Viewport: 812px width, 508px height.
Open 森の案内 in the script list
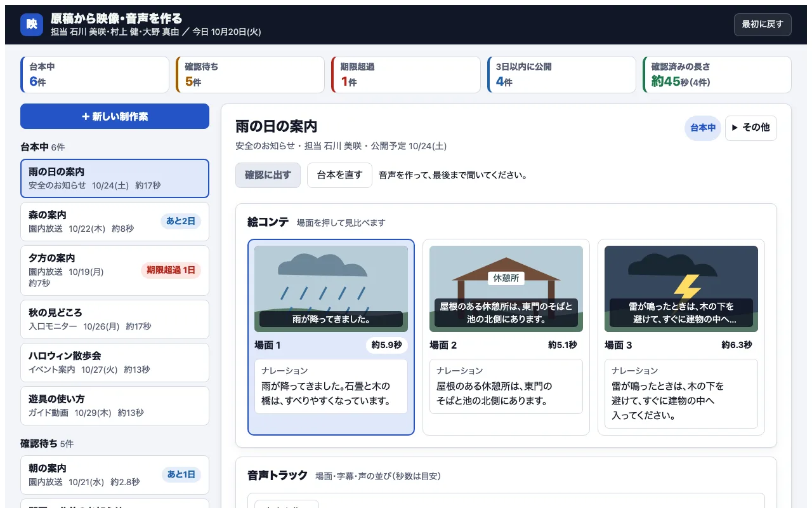pos(115,222)
